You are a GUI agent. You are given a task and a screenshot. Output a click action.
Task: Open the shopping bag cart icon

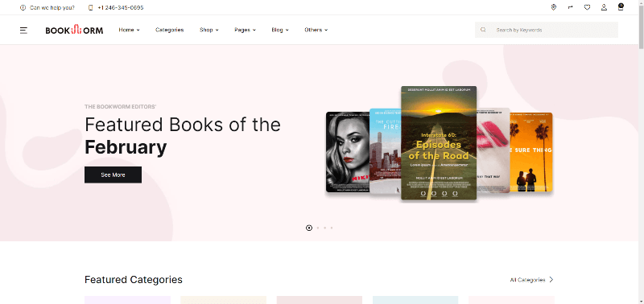621,7
